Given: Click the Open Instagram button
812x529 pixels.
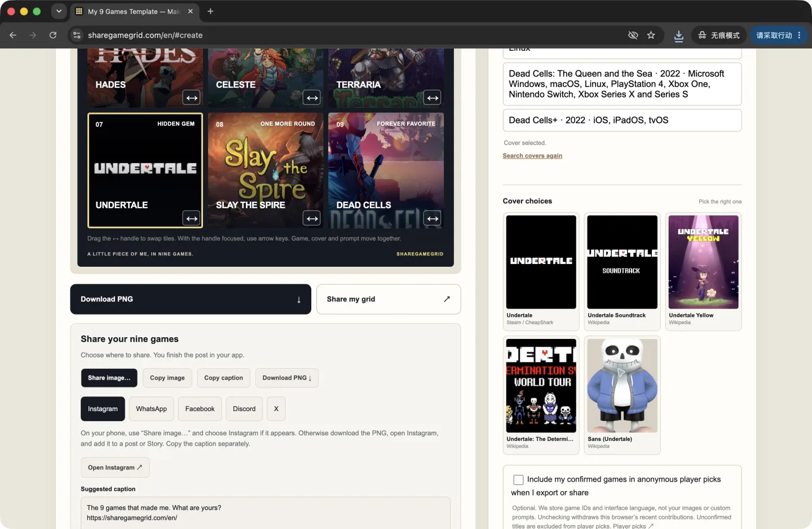Looking at the screenshot, I should click(115, 468).
